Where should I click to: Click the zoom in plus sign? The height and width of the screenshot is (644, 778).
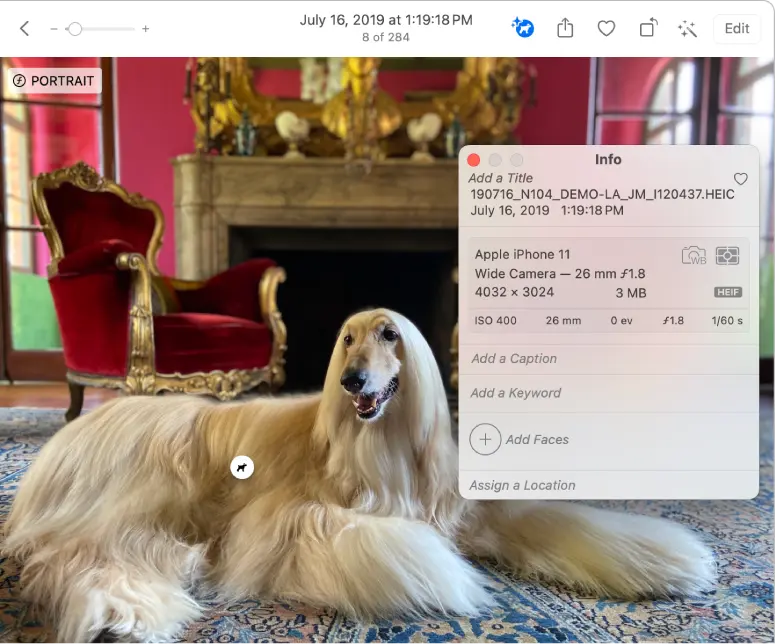pos(145,29)
